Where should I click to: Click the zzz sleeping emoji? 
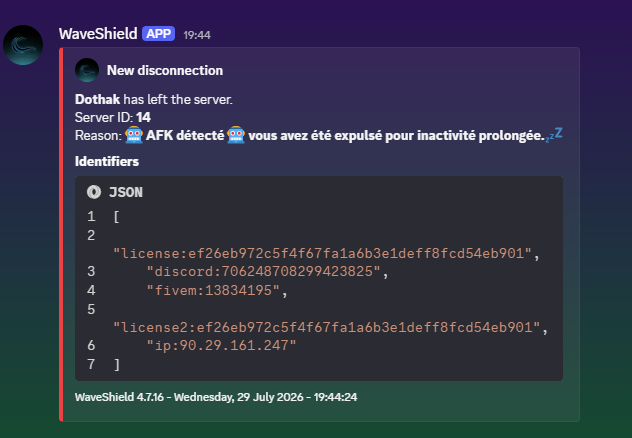(x=554, y=134)
